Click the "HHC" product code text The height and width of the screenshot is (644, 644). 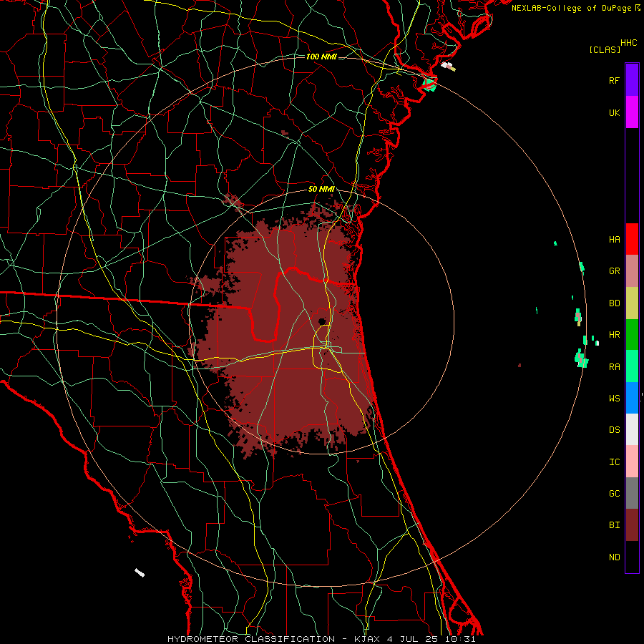pyautogui.click(x=628, y=43)
